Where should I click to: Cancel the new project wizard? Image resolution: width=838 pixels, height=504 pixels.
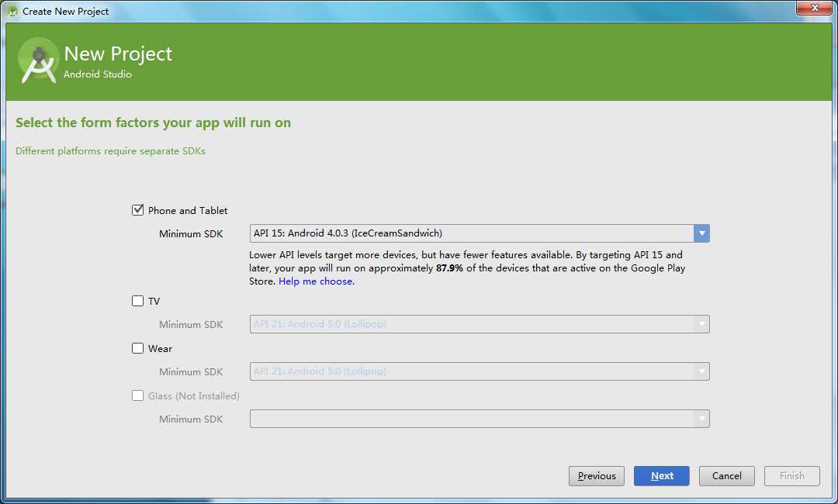pyautogui.click(x=727, y=476)
